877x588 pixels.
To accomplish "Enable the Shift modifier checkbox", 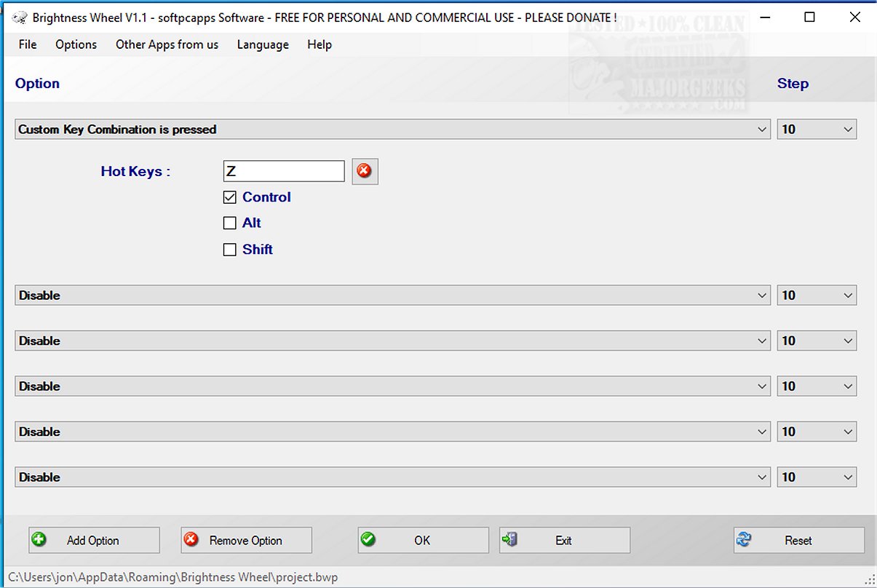I will (230, 250).
